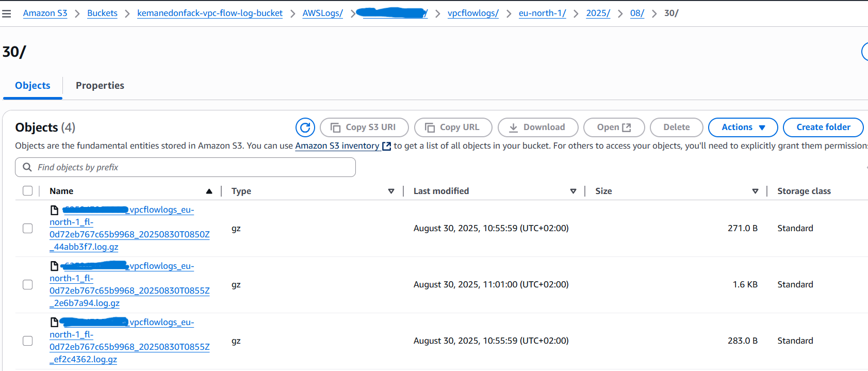The image size is (868, 371).
Task: Sort by Name ascending arrow
Action: click(x=209, y=191)
